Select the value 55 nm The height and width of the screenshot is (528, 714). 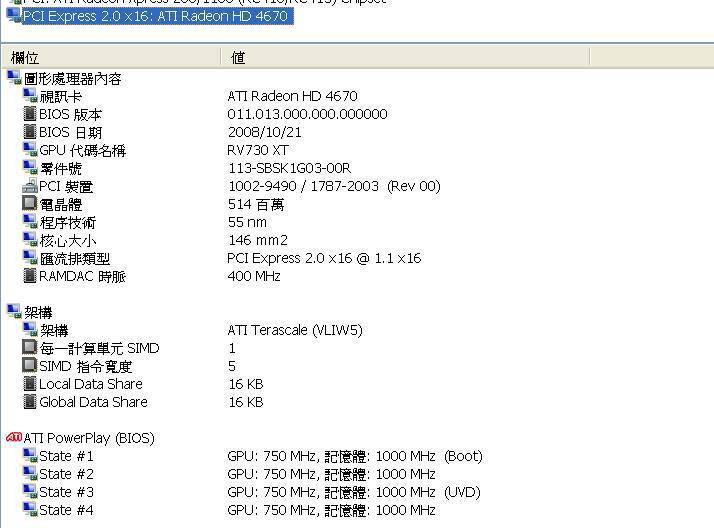(x=247, y=222)
